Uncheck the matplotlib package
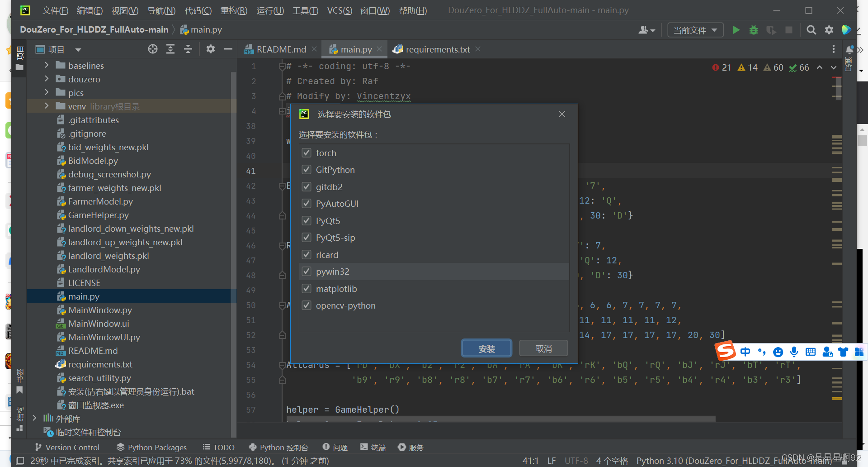Viewport: 868px width, 467px height. [x=307, y=288]
